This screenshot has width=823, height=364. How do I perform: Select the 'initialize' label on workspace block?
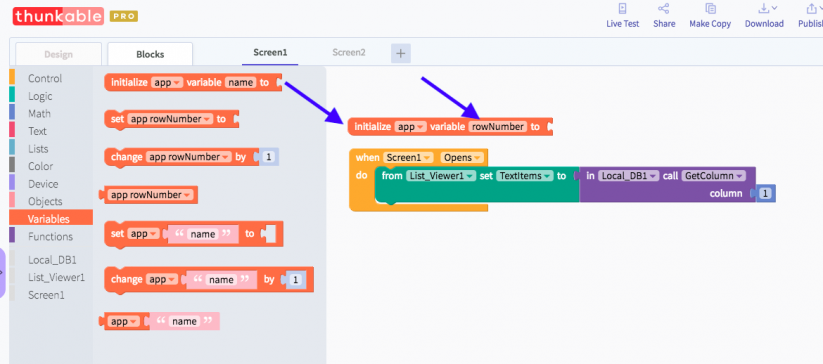pyautogui.click(x=373, y=126)
